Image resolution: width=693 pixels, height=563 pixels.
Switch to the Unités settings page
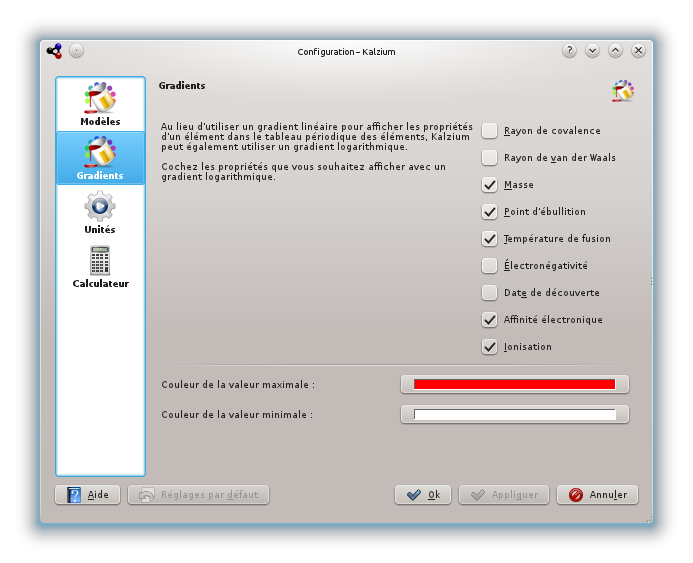pyautogui.click(x=100, y=213)
